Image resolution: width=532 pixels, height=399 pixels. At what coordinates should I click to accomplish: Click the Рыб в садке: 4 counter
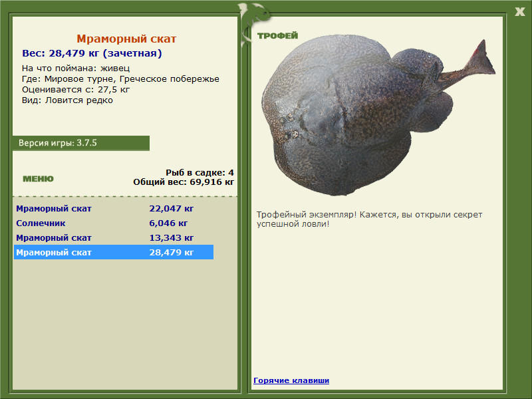tap(199, 173)
